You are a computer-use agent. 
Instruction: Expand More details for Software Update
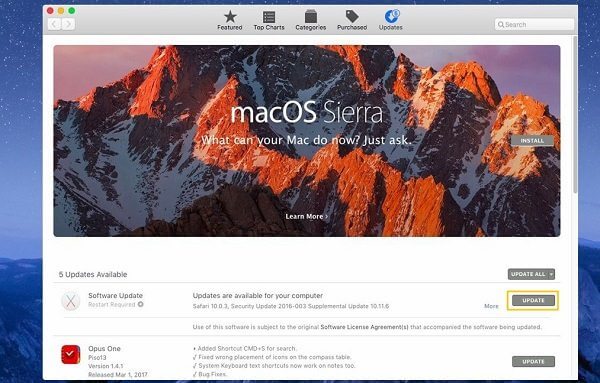click(x=491, y=306)
